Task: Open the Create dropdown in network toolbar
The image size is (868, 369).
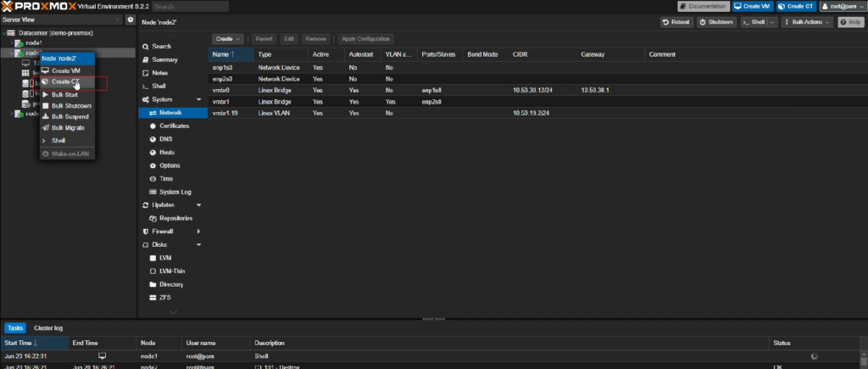Action: pyautogui.click(x=228, y=39)
